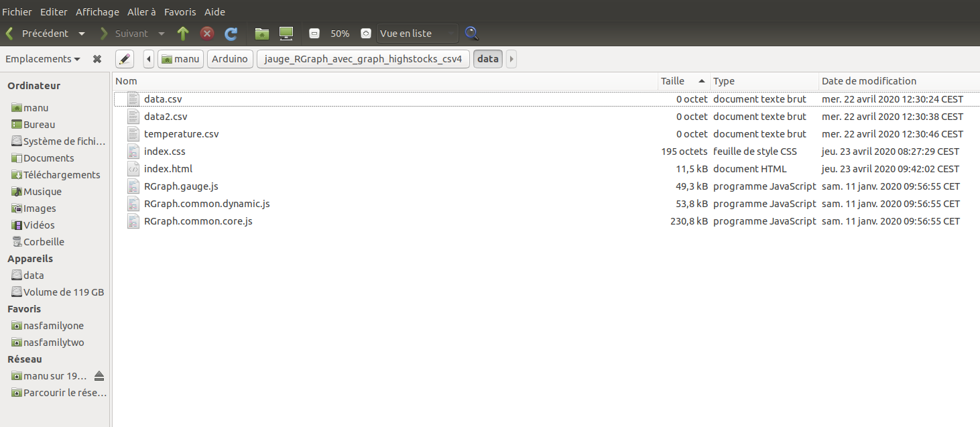This screenshot has width=980, height=427.
Task: Open the home folder from the toolbar
Action: pyautogui.click(x=262, y=34)
